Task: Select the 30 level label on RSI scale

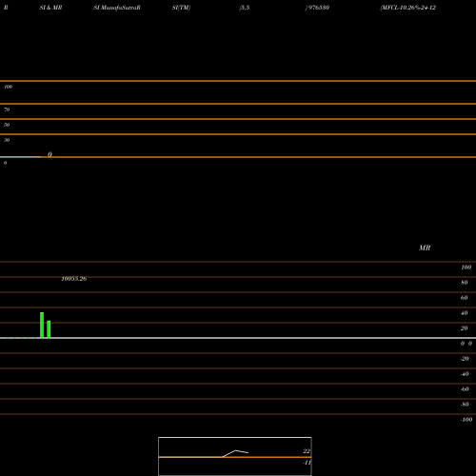Action: click(x=7, y=140)
